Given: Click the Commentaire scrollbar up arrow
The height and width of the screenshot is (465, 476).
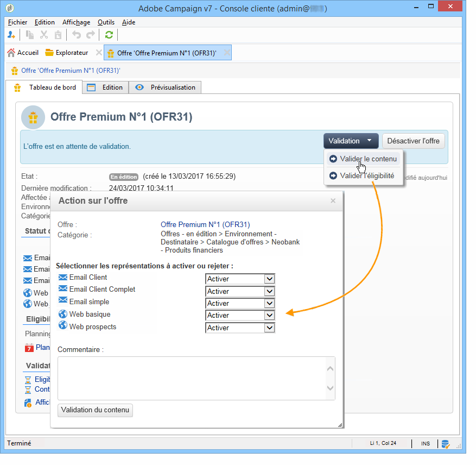Looking at the screenshot, I should (x=331, y=369).
